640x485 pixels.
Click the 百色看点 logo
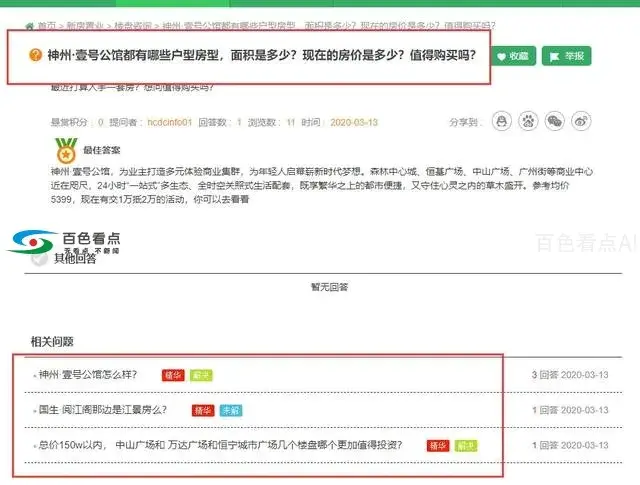pos(64,242)
